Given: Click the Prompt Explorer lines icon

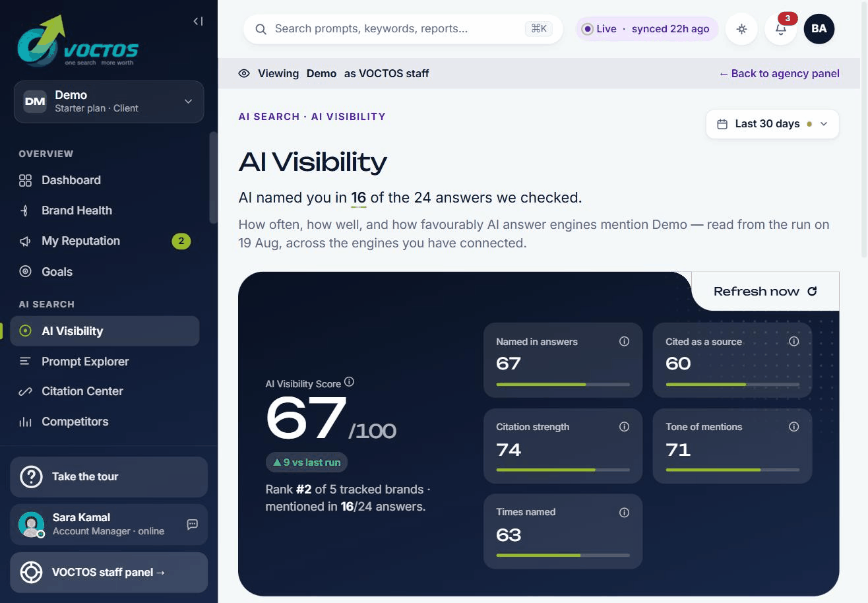Looking at the screenshot, I should coord(25,361).
